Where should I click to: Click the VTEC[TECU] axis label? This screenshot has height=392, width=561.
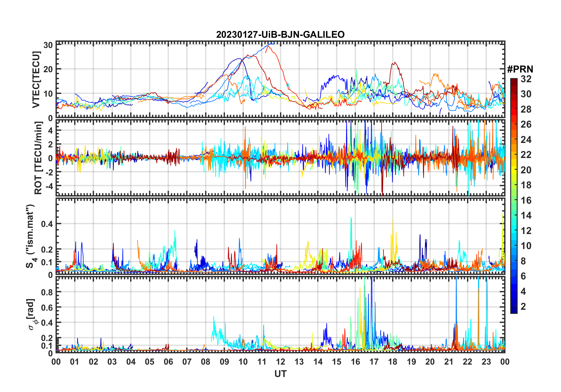click(36, 80)
